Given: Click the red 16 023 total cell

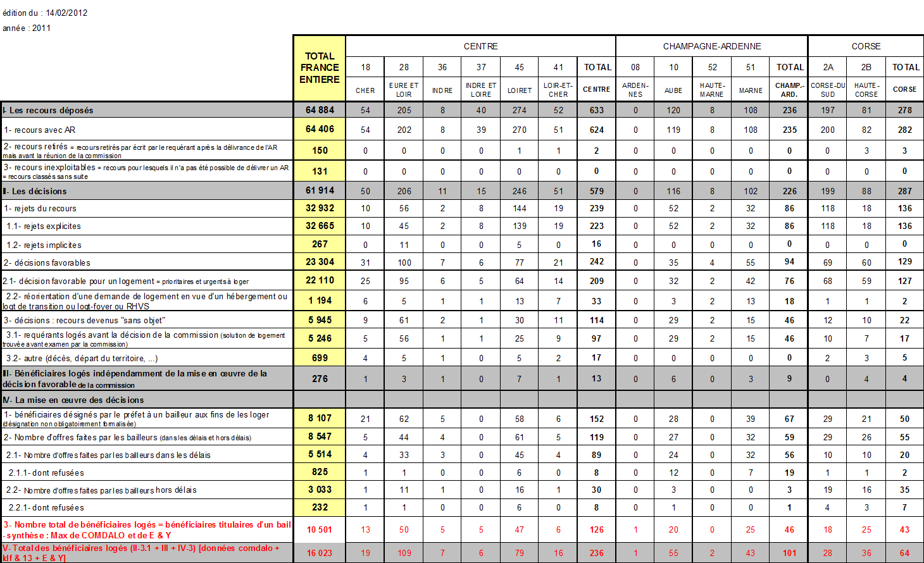Looking at the screenshot, I should pos(320,553).
